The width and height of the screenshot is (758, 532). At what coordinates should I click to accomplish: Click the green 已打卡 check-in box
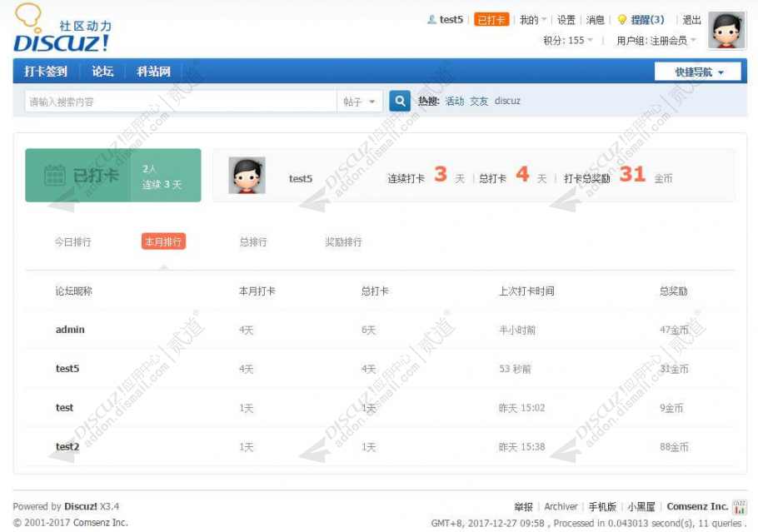click(x=113, y=176)
